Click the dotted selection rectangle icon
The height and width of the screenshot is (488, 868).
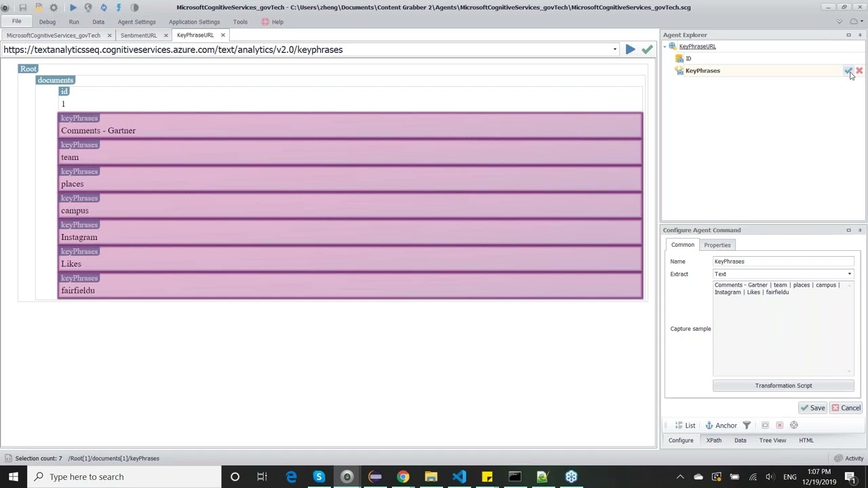point(765,426)
